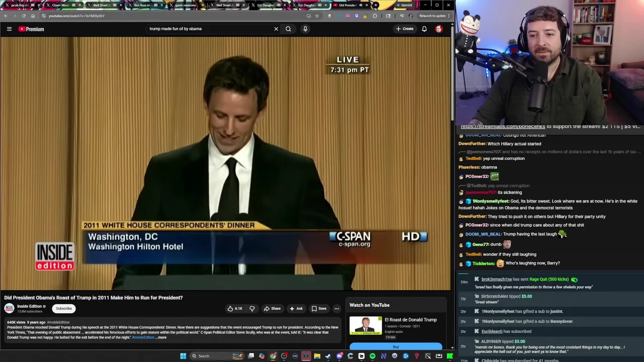
Task: Open the YouTube Create menu
Action: point(405,29)
